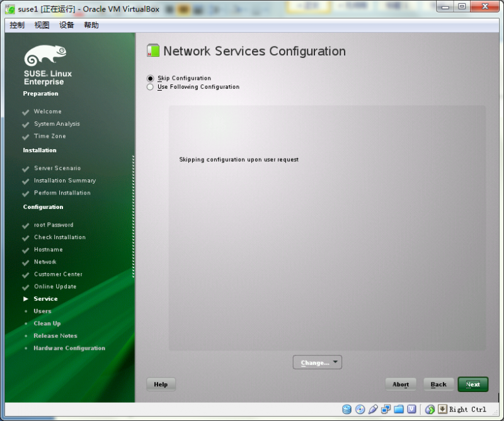
Task: Click the virtualization features chip icon
Action: (x=413, y=409)
